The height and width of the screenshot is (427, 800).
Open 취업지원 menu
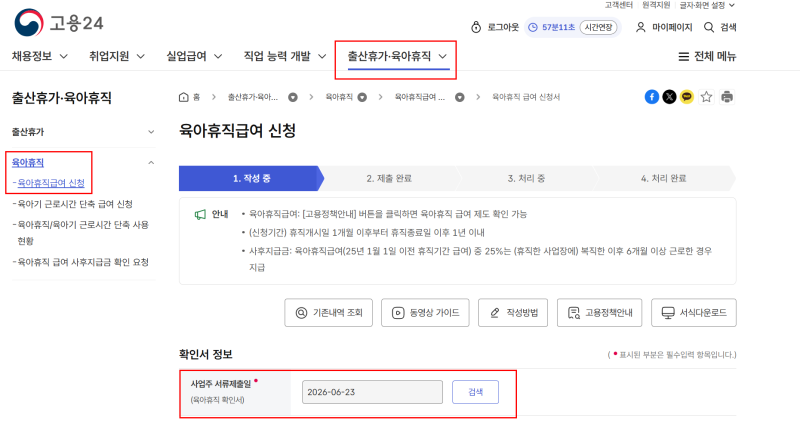[x=109, y=56]
